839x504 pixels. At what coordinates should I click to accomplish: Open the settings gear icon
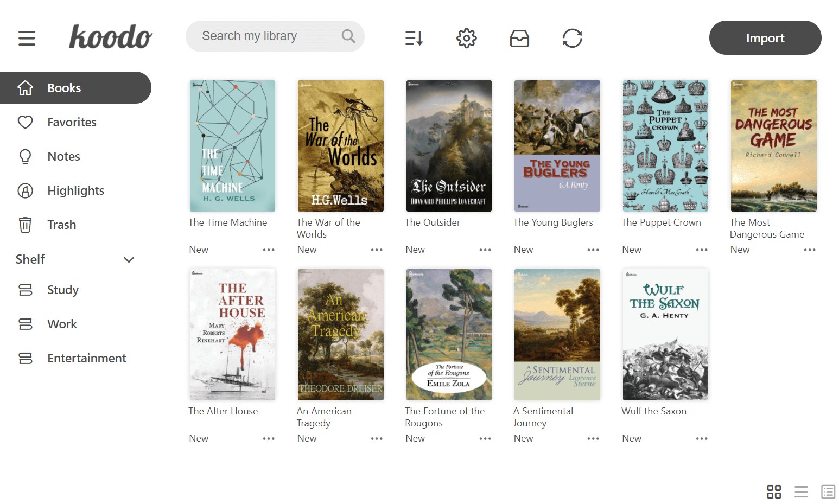click(466, 38)
